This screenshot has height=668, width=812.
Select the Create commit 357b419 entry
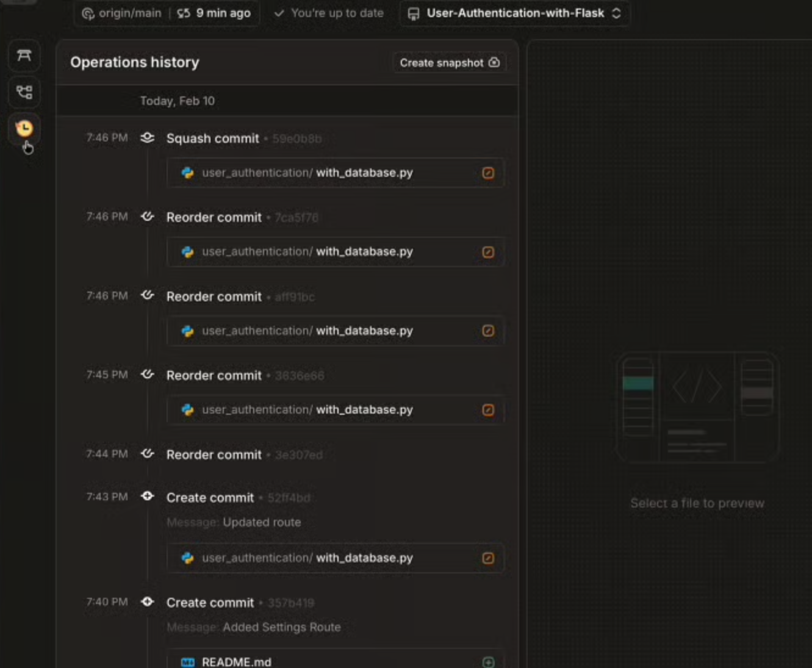pos(240,603)
